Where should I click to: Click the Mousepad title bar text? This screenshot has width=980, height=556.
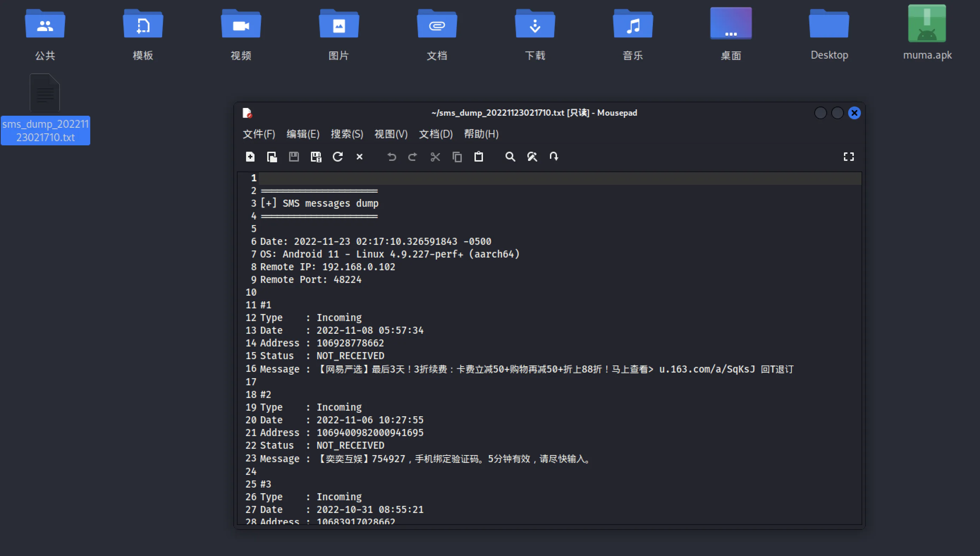point(534,113)
